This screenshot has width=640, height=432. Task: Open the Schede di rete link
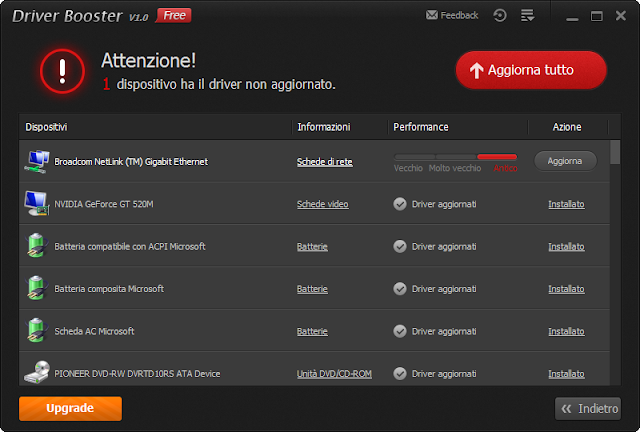tap(324, 162)
